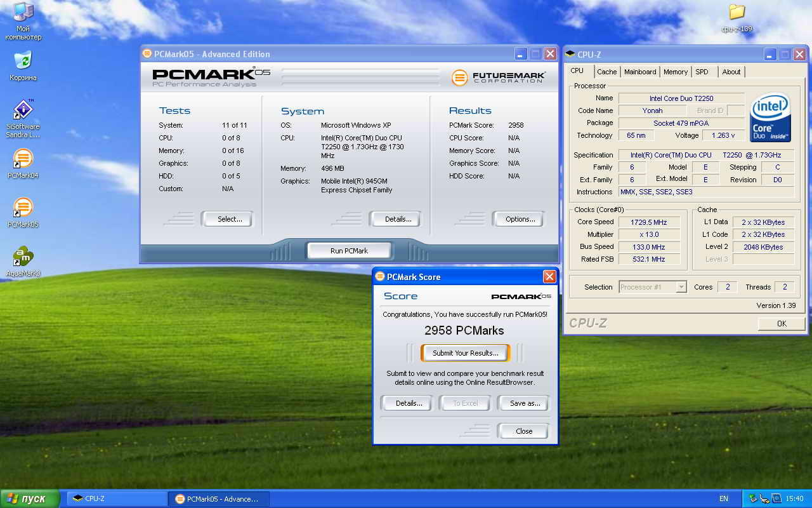Click the Run PCMark button
The height and width of the screenshot is (508, 812).
tap(349, 251)
